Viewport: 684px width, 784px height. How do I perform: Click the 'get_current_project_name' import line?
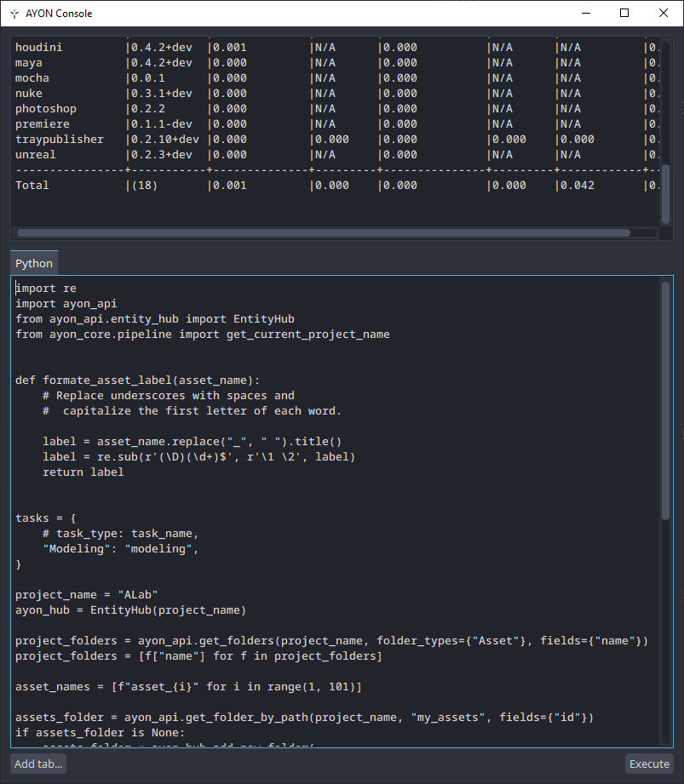(203, 335)
